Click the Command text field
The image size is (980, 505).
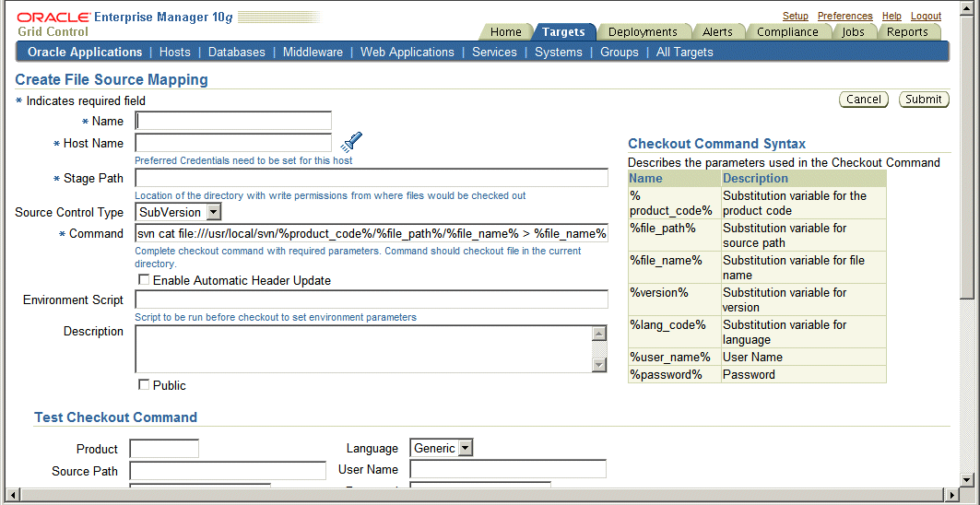point(372,233)
